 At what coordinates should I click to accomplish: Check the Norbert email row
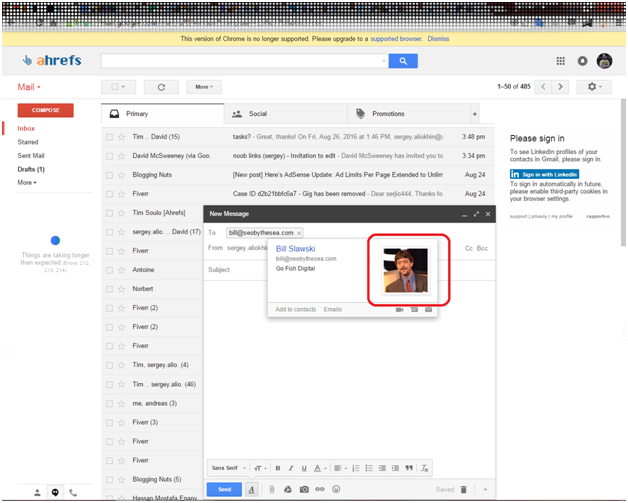tap(109, 289)
